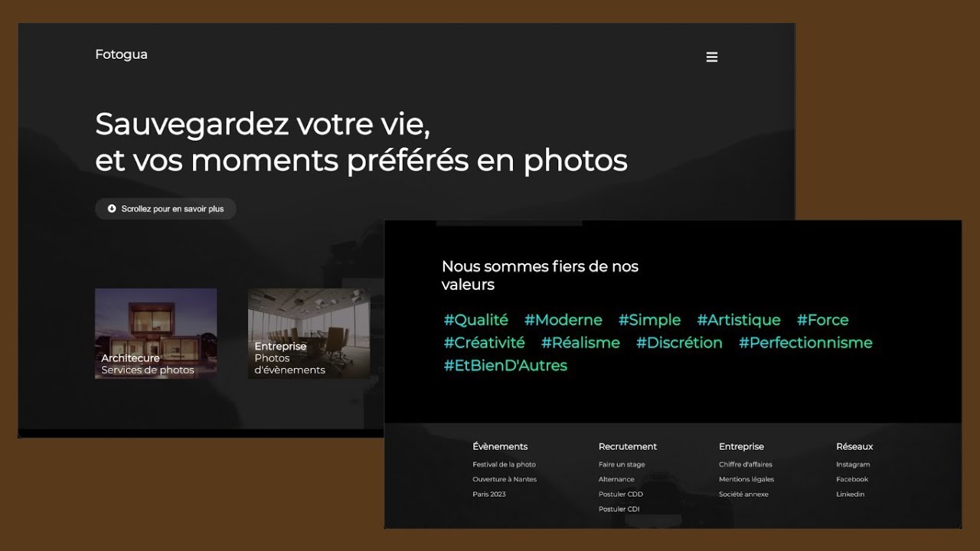The height and width of the screenshot is (551, 980).
Task: Click the 'Recrutement' footer heading
Action: coord(628,446)
